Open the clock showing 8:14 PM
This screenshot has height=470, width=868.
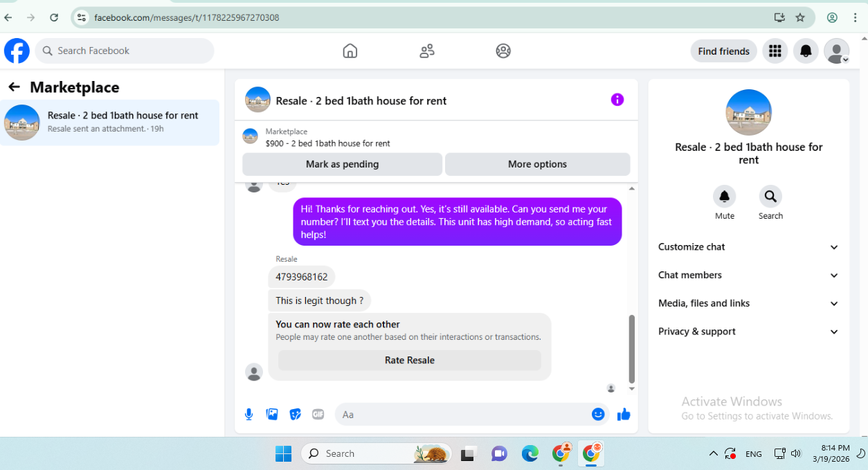coord(831,453)
